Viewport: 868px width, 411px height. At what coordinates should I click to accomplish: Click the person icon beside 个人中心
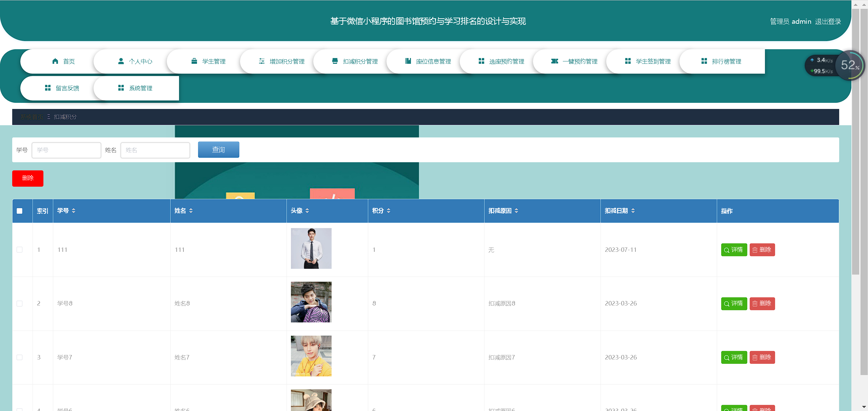pyautogui.click(x=121, y=61)
